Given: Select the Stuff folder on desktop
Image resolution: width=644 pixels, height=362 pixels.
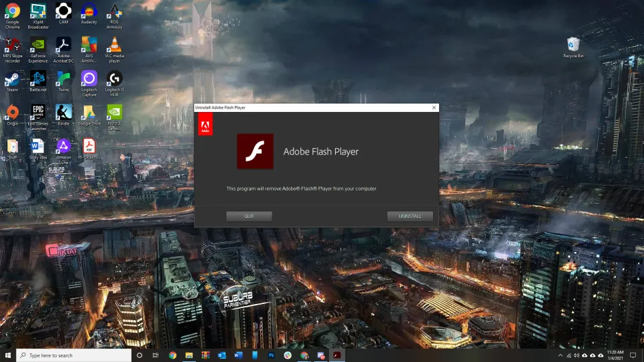Looking at the screenshot, I should coord(12,149).
